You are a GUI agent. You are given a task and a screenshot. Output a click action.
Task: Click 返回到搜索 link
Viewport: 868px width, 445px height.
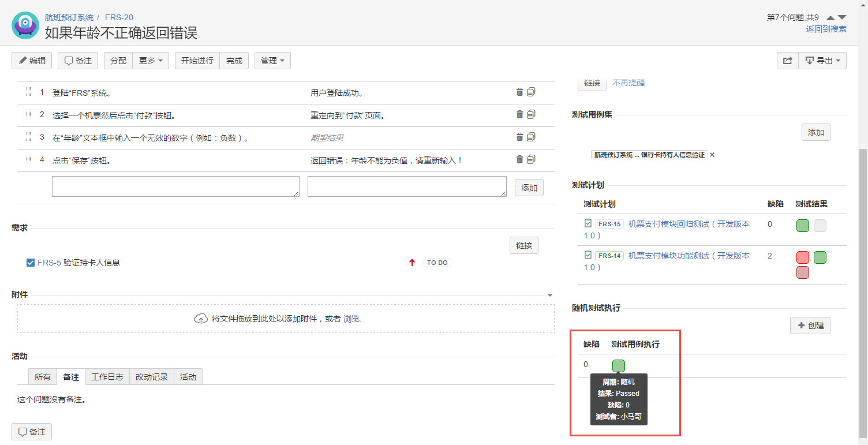pos(826,29)
